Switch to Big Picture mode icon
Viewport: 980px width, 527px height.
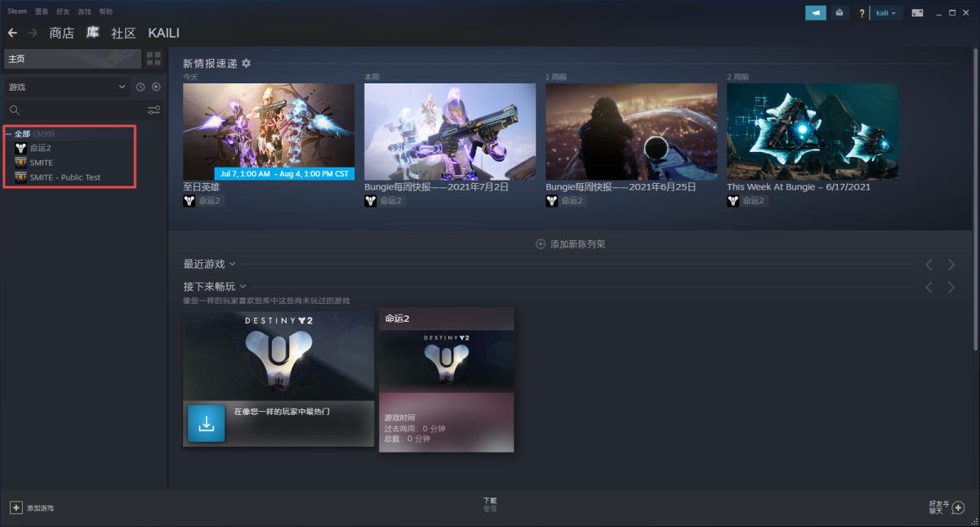918,13
